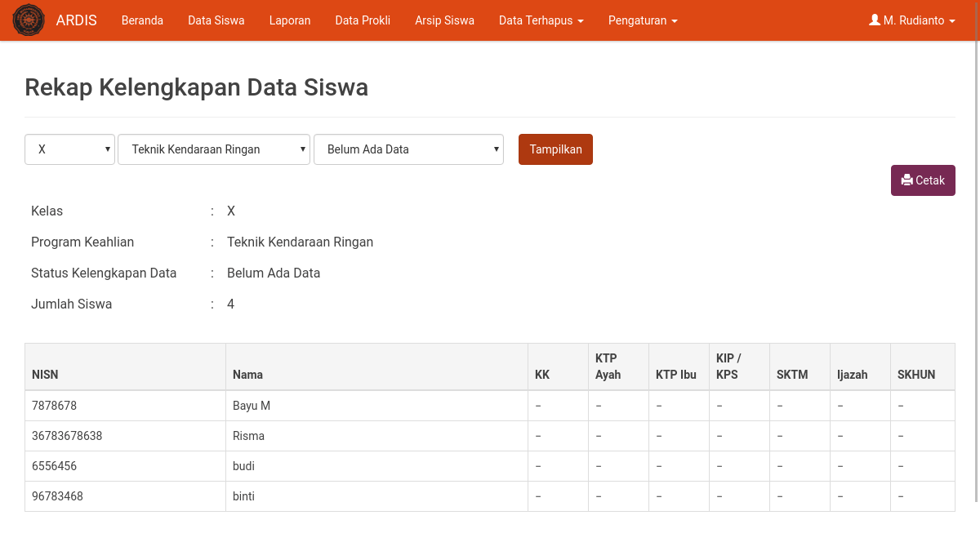980x551 pixels.
Task: Navigate to Data Siswa
Action: [x=216, y=20]
